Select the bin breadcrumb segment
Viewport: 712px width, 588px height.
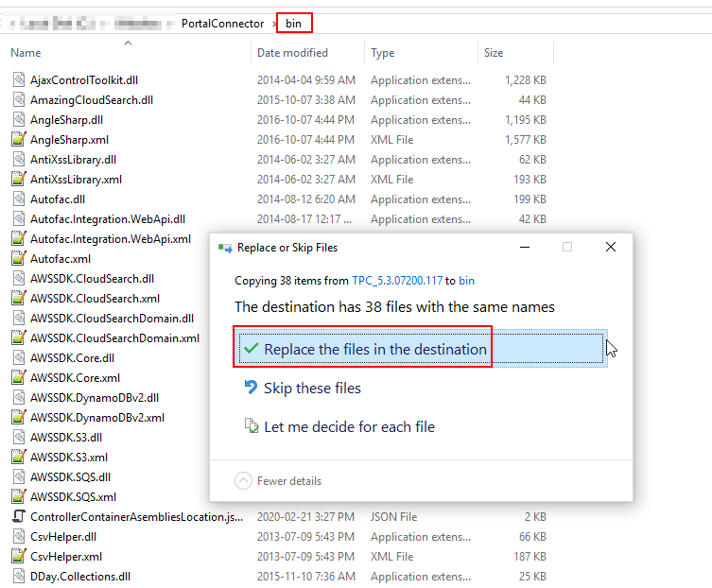point(293,24)
